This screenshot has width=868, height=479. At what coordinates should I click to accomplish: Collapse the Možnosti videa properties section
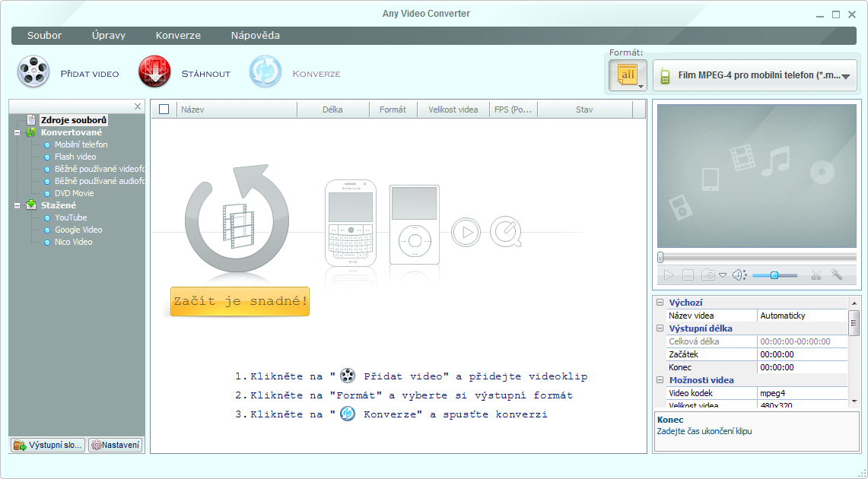[x=660, y=380]
